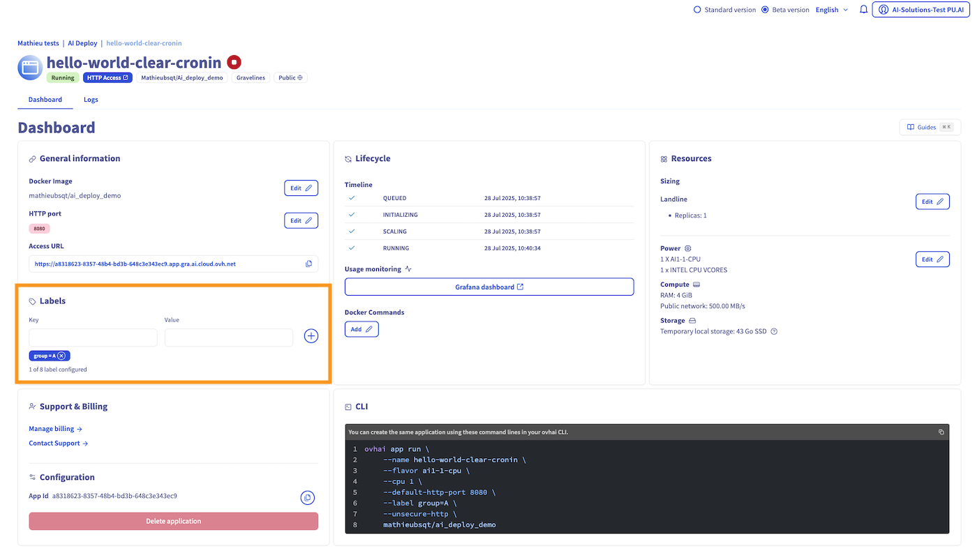Open the AI-Solutions-Test PU.AI account menu
Image resolution: width=977 pixels, height=560 pixels.
(x=920, y=9)
